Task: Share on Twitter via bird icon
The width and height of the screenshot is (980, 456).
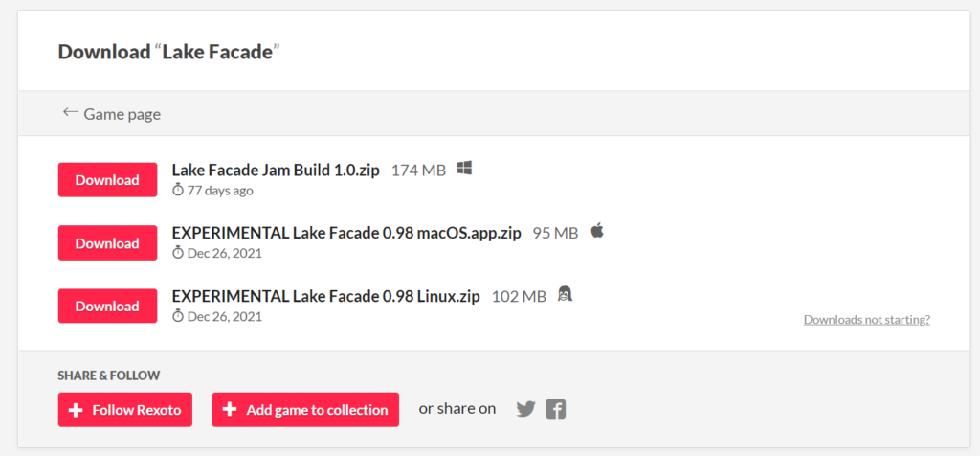Action: pyautogui.click(x=526, y=410)
